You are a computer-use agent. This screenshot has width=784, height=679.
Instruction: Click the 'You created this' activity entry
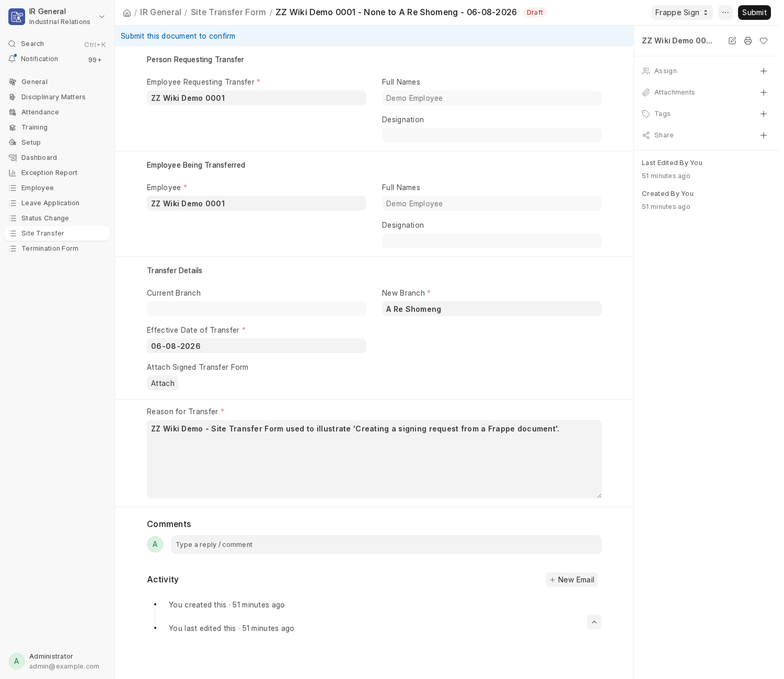[x=227, y=605]
